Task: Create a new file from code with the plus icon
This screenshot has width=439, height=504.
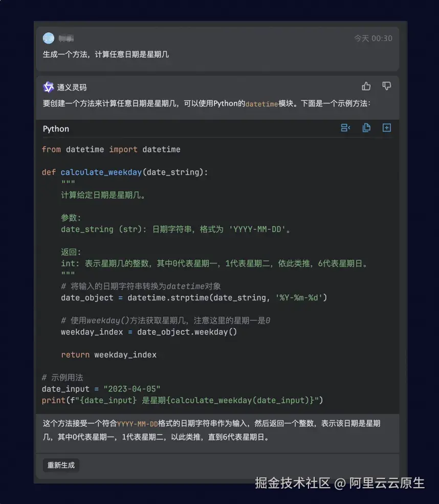Action: click(386, 128)
